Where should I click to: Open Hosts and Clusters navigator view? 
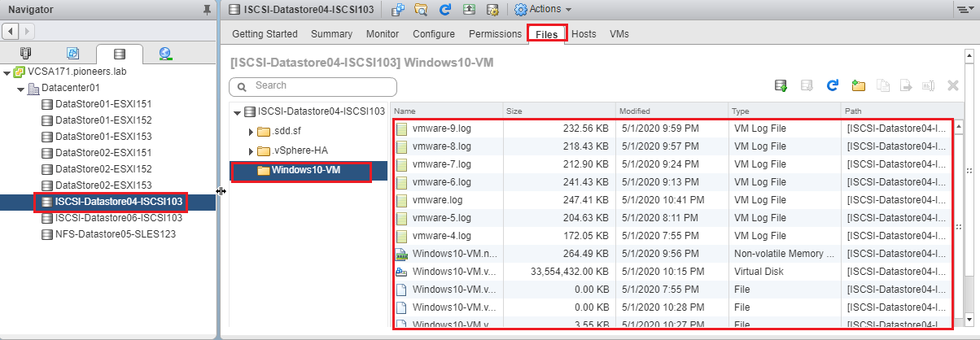click(x=25, y=54)
